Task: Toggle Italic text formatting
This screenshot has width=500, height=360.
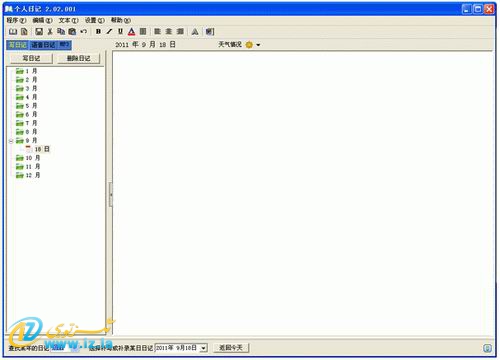Action: pyautogui.click(x=109, y=32)
